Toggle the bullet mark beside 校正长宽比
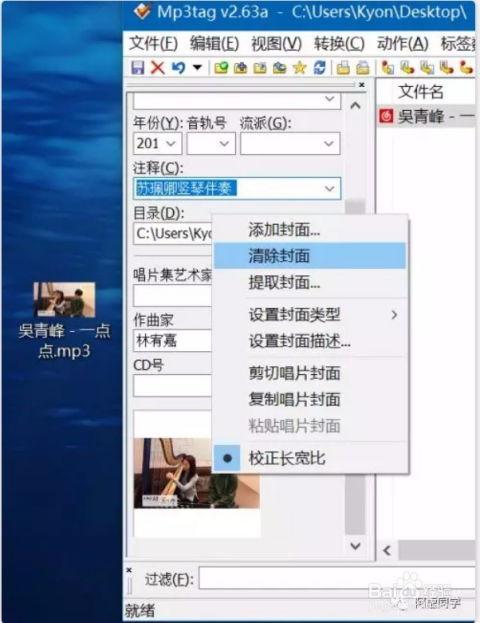 click(x=227, y=458)
